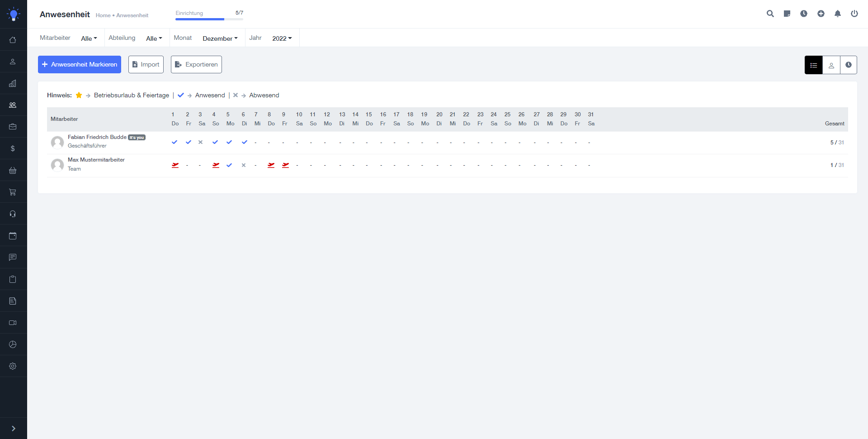Screen dimensions: 868x439
Task: Open settings via the gear icon
Action: 13,366
